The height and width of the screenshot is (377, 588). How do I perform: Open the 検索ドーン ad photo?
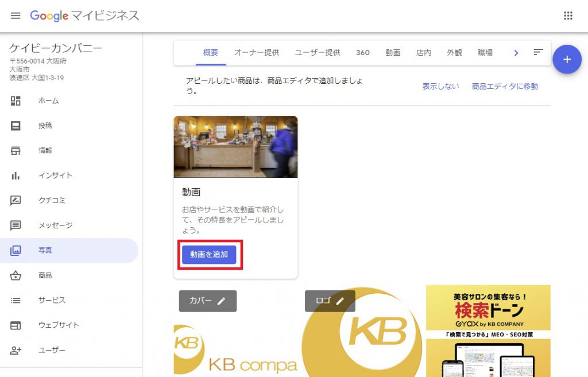(x=488, y=331)
